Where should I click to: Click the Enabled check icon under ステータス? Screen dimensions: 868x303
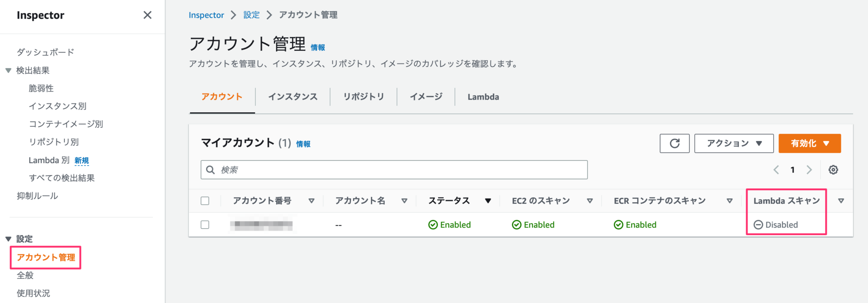coord(433,225)
